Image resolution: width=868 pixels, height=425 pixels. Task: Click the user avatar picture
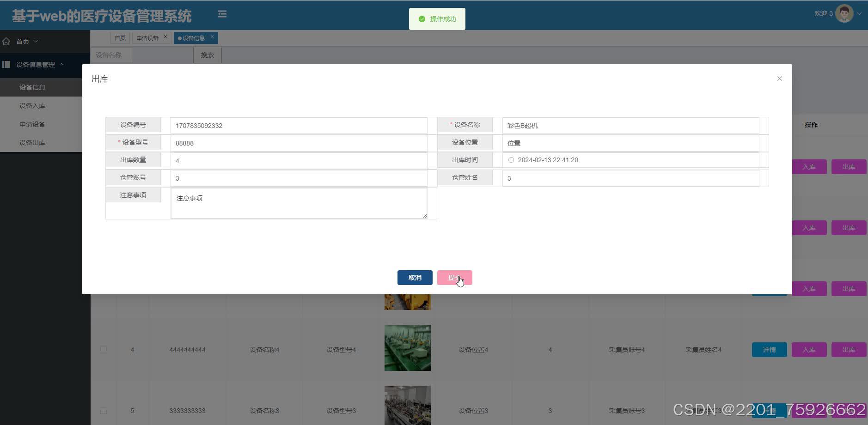pos(844,13)
